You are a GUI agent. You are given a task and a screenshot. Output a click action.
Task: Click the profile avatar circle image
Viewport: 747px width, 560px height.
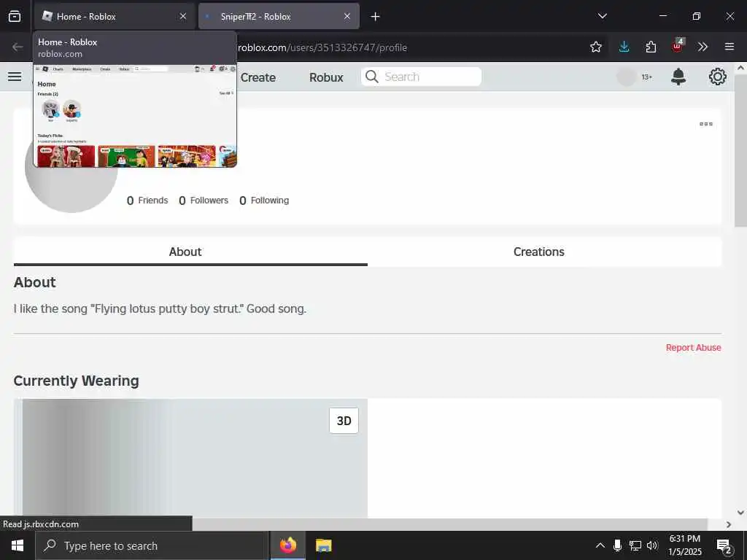(71, 189)
